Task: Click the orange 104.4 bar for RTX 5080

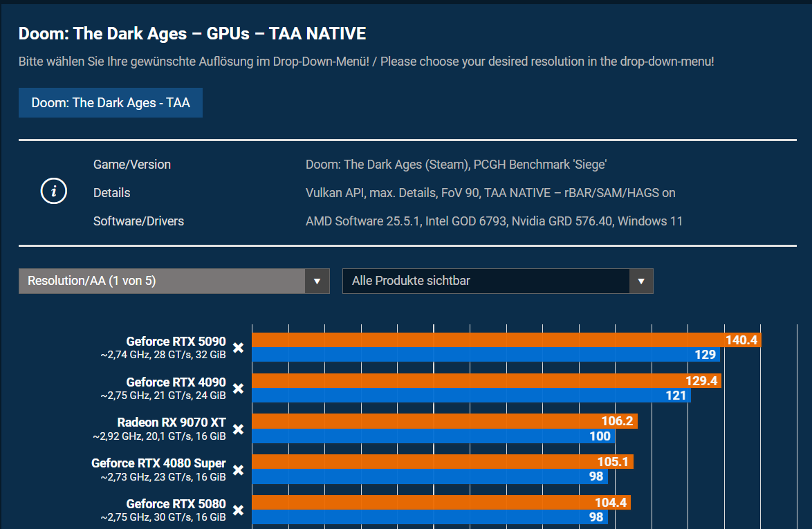Action: [441, 503]
